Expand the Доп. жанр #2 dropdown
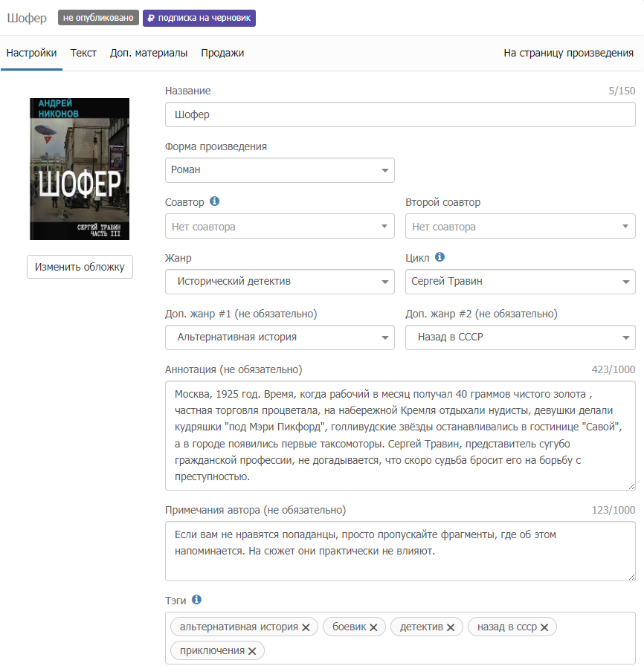The width and height of the screenshot is (644, 666). pyautogui.click(x=520, y=337)
